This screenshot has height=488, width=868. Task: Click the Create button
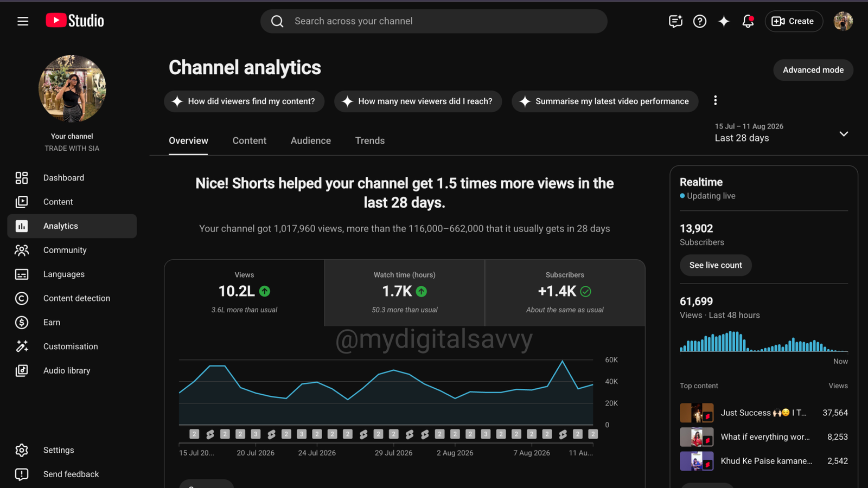[794, 21]
